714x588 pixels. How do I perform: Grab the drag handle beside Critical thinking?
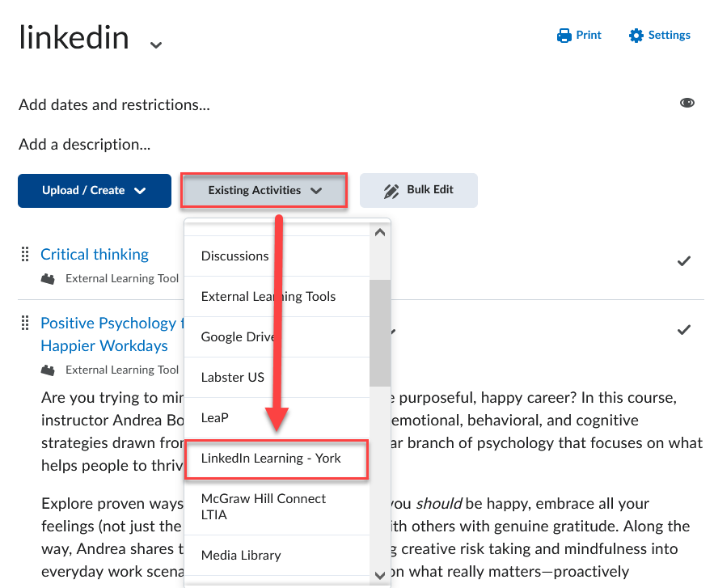tap(24, 253)
